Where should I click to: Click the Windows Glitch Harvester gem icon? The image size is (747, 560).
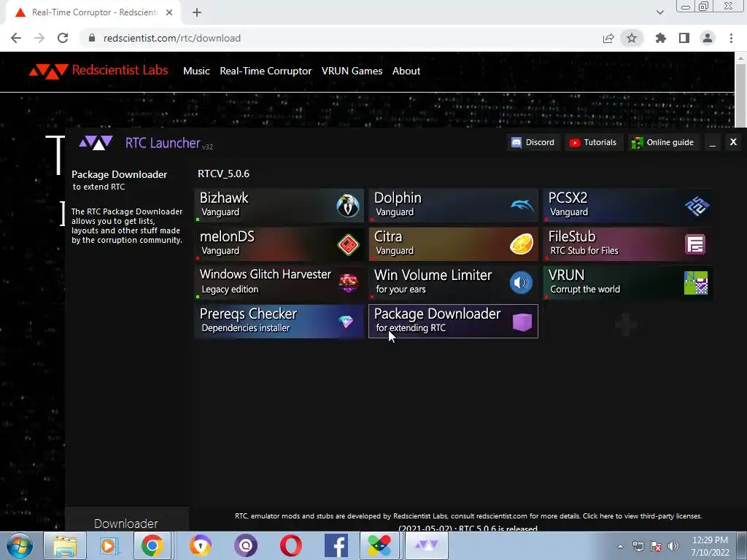[x=348, y=283]
